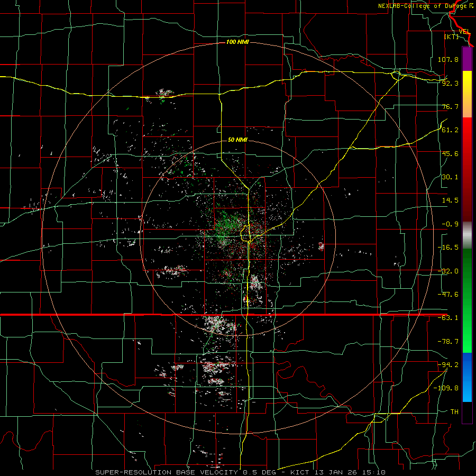Viewport: 476px width, 476px height.
Task: Pick the yellow-orange segment of velocity color bar
Action: [x=467, y=94]
